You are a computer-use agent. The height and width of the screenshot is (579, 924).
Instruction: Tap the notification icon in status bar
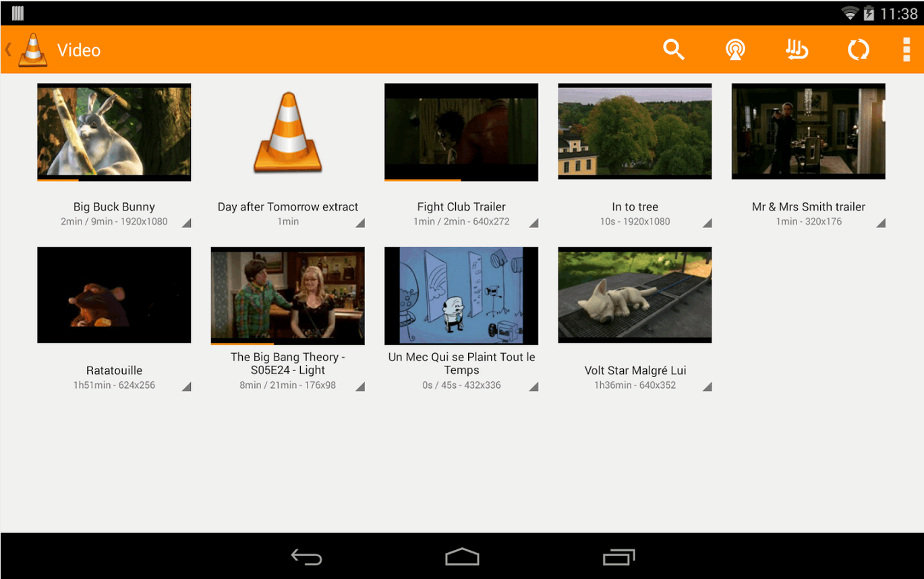pos(18,13)
